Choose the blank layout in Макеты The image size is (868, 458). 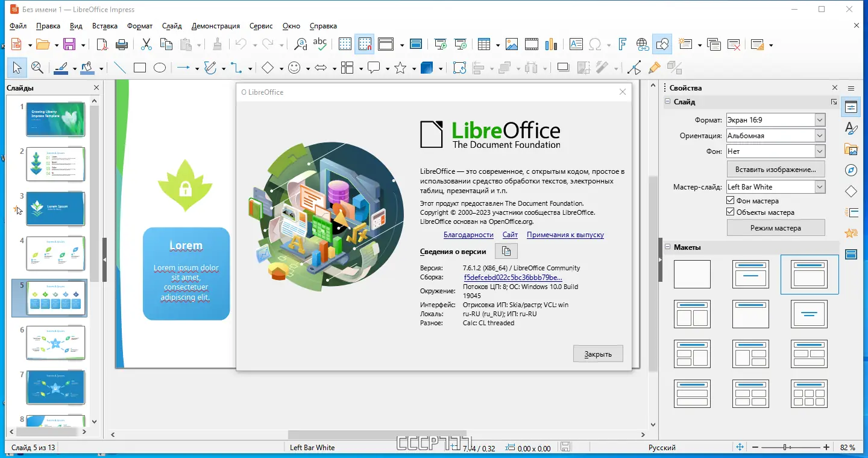(x=692, y=274)
